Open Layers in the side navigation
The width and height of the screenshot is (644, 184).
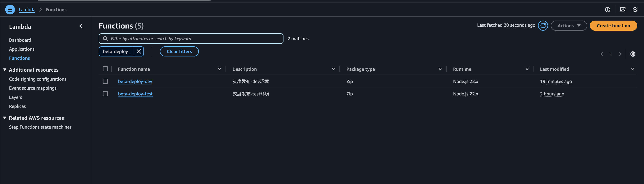(x=15, y=97)
